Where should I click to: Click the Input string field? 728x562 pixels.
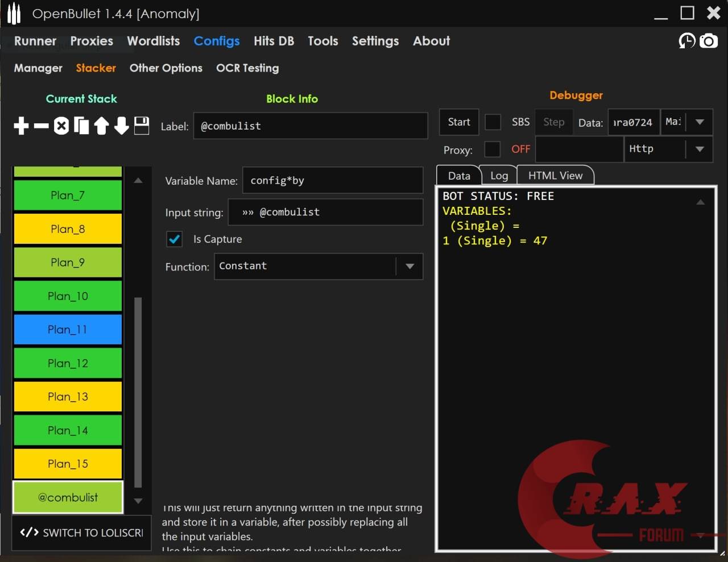(325, 212)
